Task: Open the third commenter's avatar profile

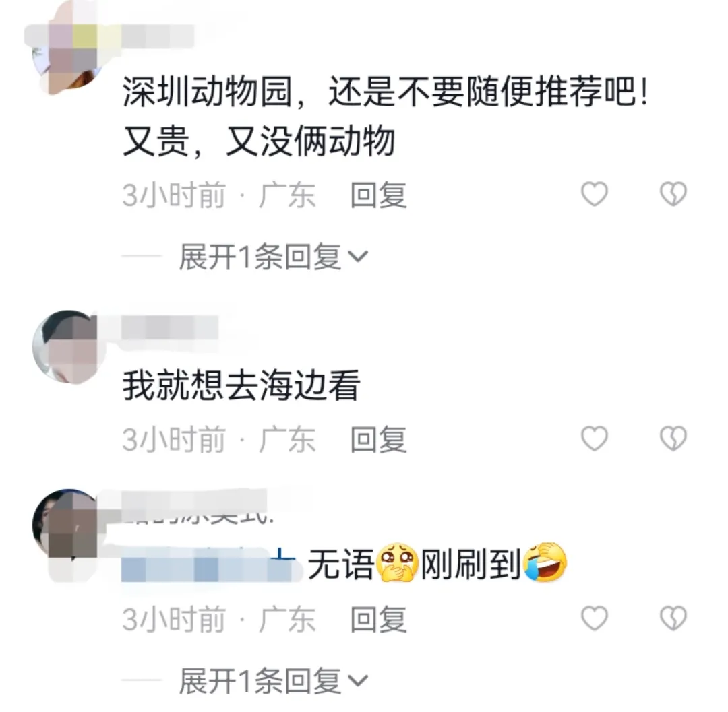Action: (x=69, y=525)
